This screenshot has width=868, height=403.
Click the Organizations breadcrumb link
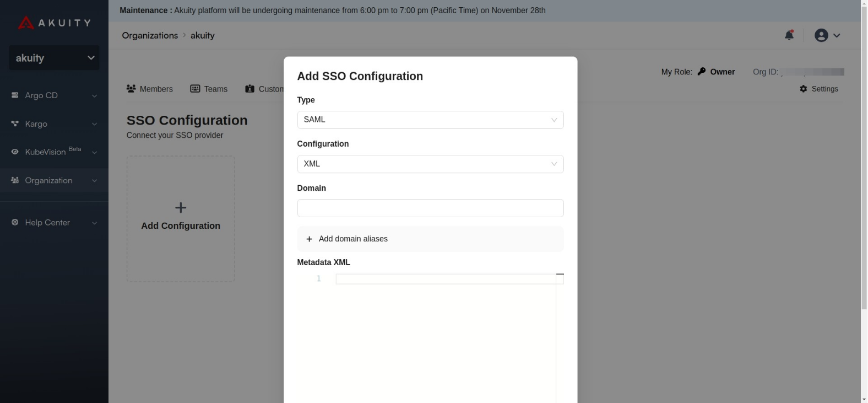click(x=150, y=35)
